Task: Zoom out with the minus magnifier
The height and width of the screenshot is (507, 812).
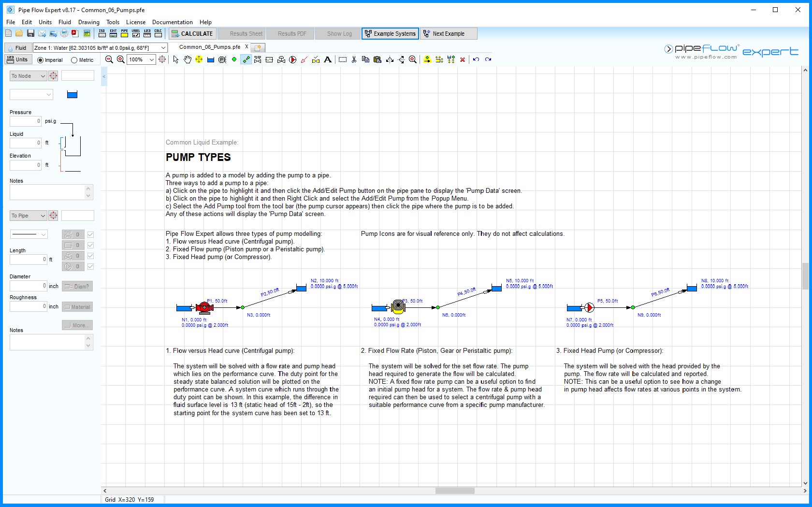Action: click(109, 59)
